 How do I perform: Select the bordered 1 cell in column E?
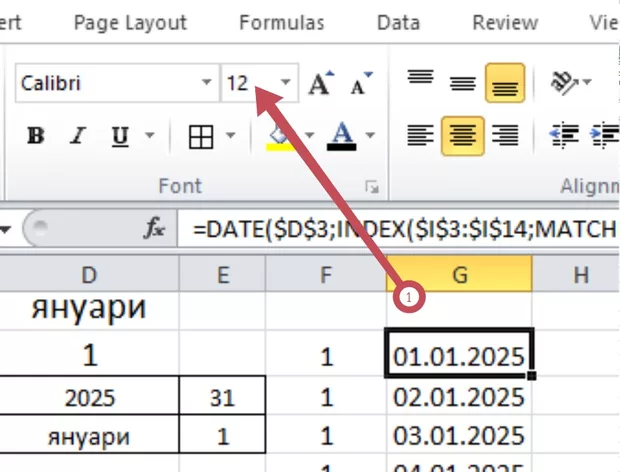pos(223,434)
